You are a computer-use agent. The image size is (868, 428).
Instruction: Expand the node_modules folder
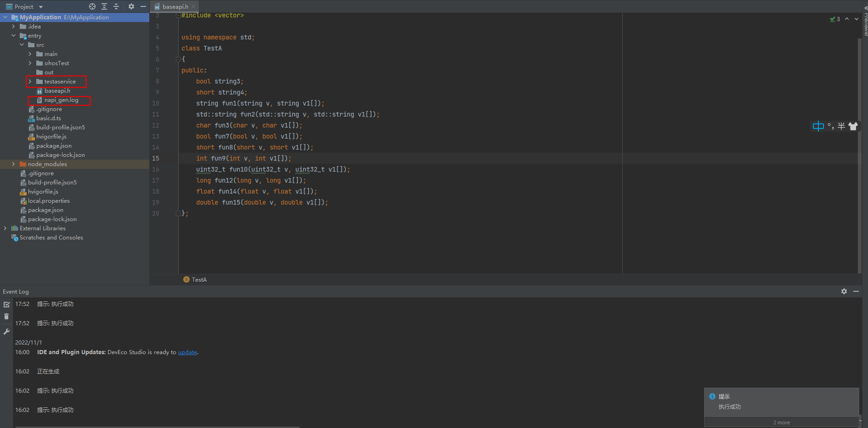tap(13, 164)
